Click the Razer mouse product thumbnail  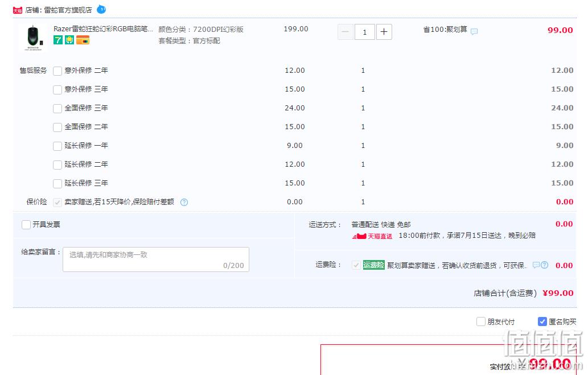coord(34,38)
